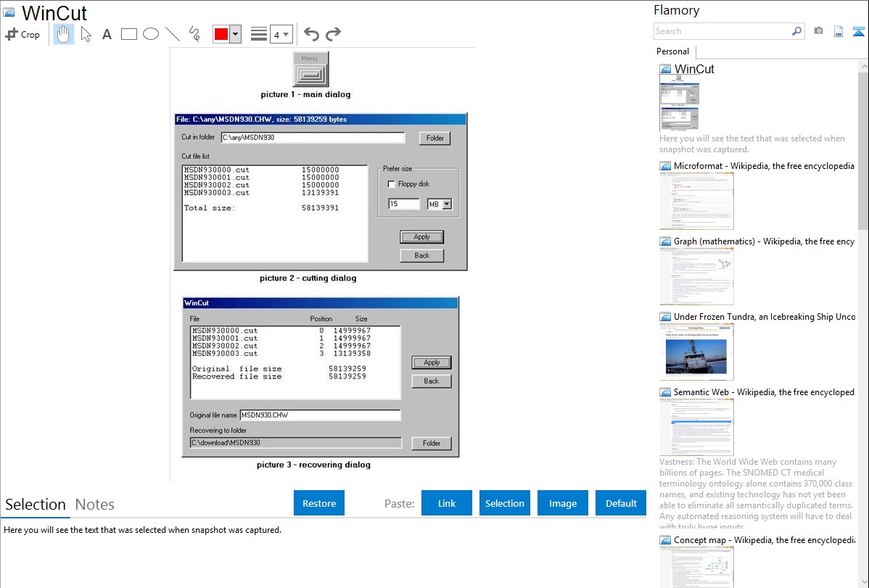
Task: Redo the last action
Action: (333, 34)
